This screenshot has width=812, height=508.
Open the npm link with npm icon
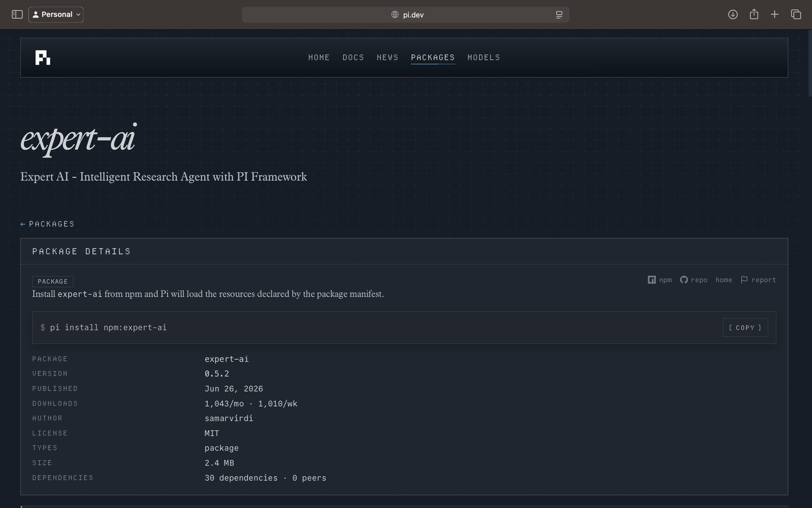click(x=660, y=280)
